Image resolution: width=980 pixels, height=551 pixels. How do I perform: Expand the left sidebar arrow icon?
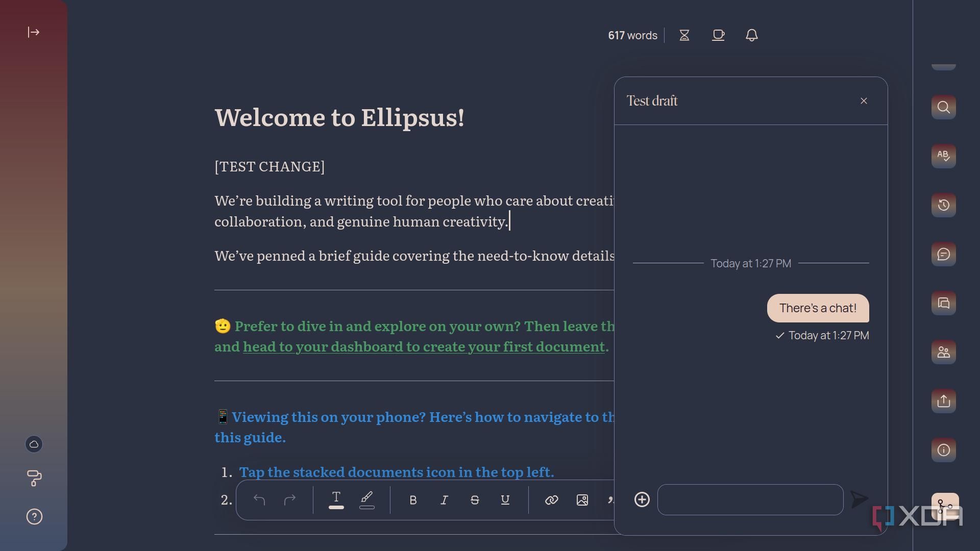[x=34, y=32]
